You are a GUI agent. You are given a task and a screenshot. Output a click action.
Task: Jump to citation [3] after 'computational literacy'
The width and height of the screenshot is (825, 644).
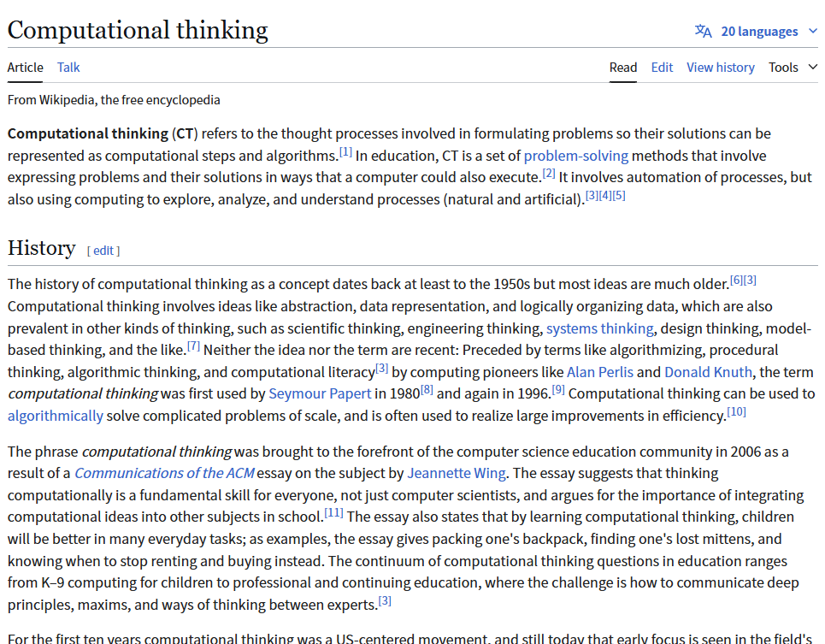(x=381, y=368)
